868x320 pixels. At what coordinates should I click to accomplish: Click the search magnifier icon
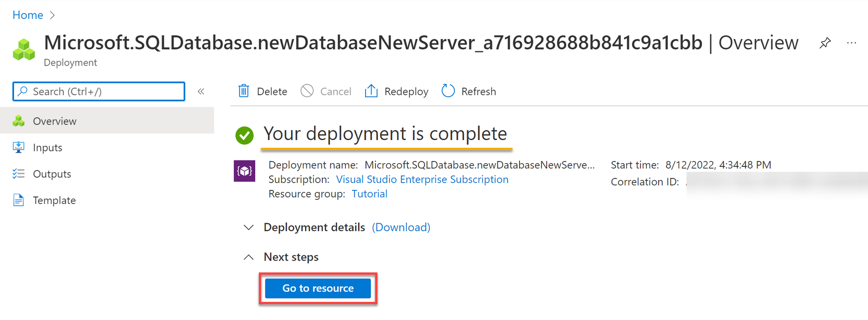[23, 91]
